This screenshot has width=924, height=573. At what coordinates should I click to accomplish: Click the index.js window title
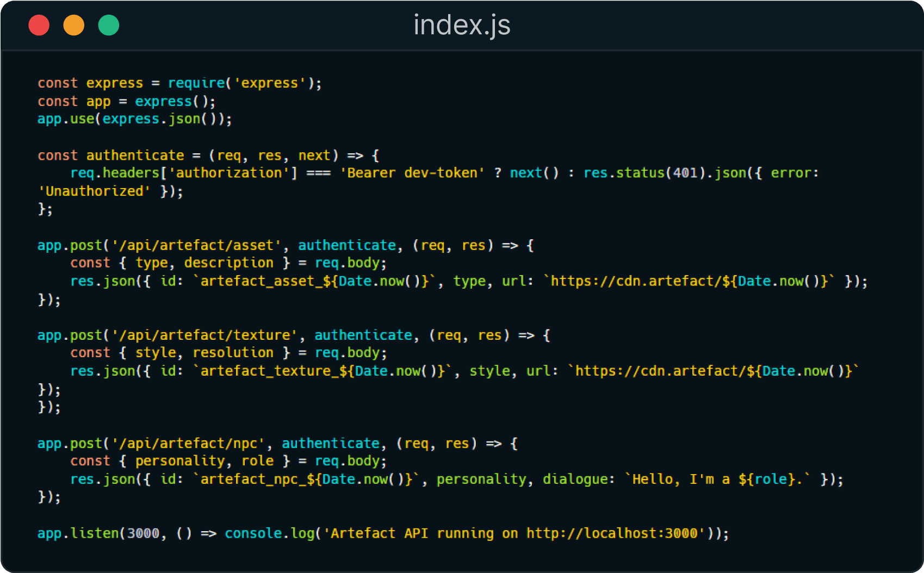(x=462, y=25)
